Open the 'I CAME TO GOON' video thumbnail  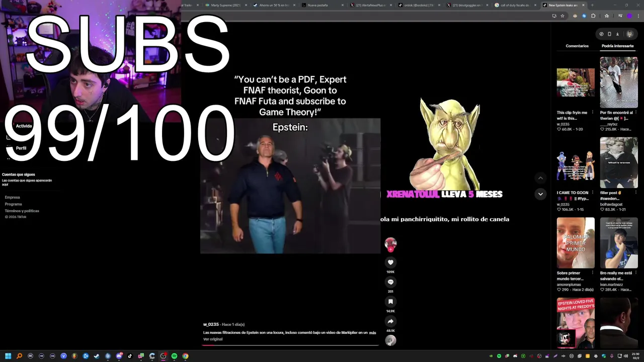[576, 163]
